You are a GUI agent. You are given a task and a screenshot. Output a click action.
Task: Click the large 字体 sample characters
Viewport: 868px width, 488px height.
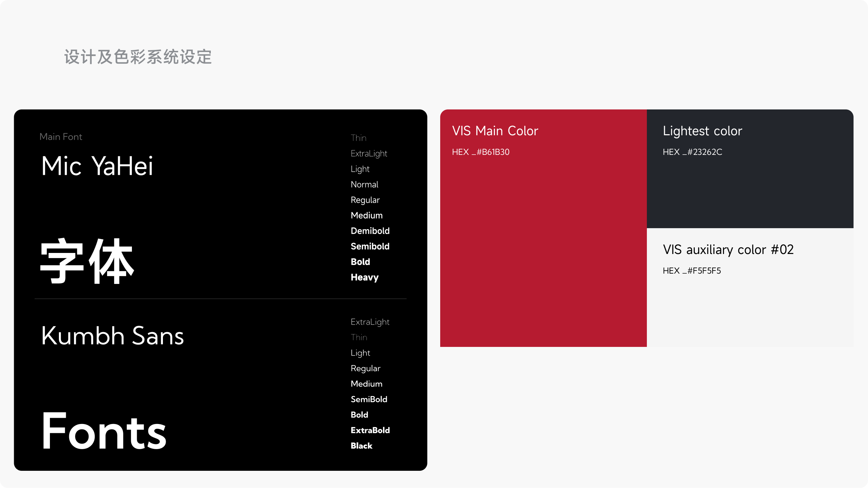click(87, 262)
